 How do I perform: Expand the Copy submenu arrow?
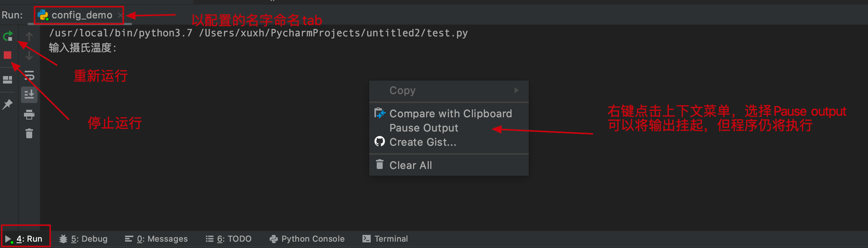(x=516, y=90)
